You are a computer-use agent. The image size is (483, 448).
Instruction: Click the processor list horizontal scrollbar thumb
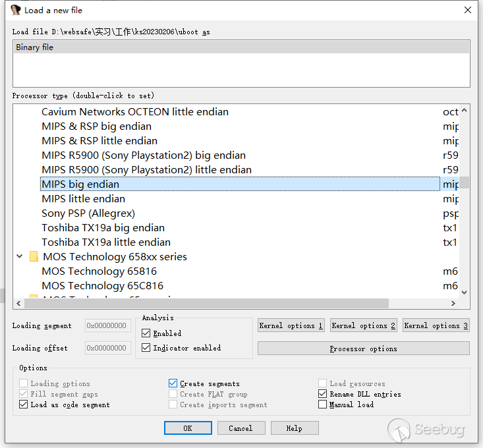pyautogui.click(x=206, y=303)
